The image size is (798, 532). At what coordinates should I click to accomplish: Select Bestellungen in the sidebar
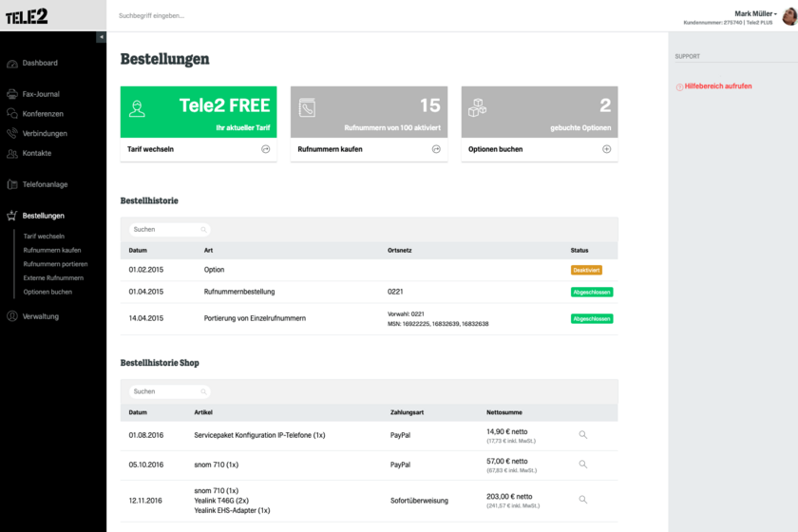point(44,216)
